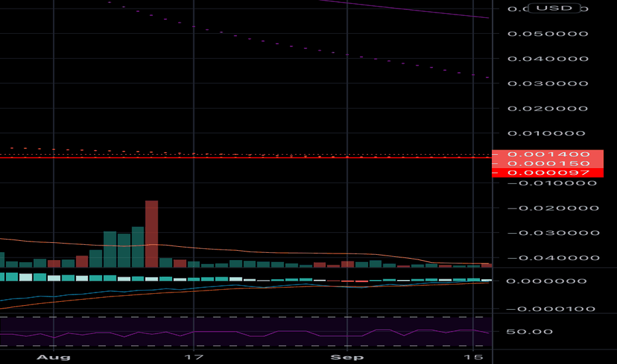Viewport: 617px width, 364px height.
Task: Select the solid purple trend line at top
Action: coord(403,9)
